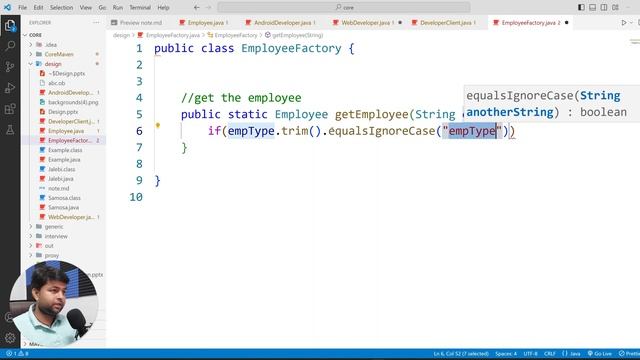This screenshot has height=360, width=640.
Task: Open the Run dropdown arrow beside play
Action: click(x=631, y=23)
